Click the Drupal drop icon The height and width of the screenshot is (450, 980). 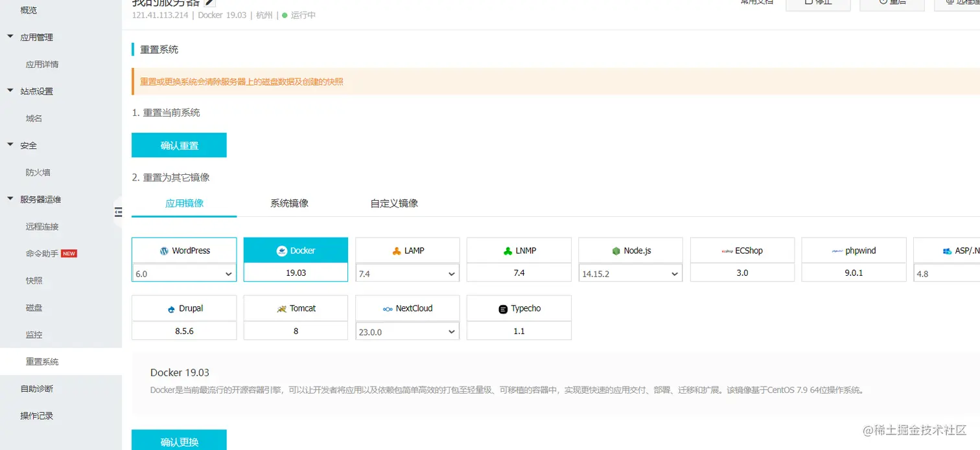point(171,309)
